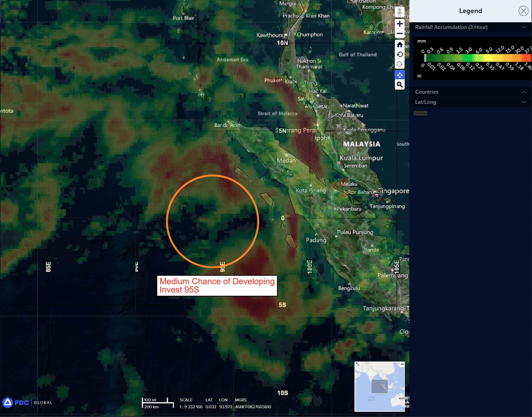
Task: Click the red cross storm center marker
Action: pos(205,218)
